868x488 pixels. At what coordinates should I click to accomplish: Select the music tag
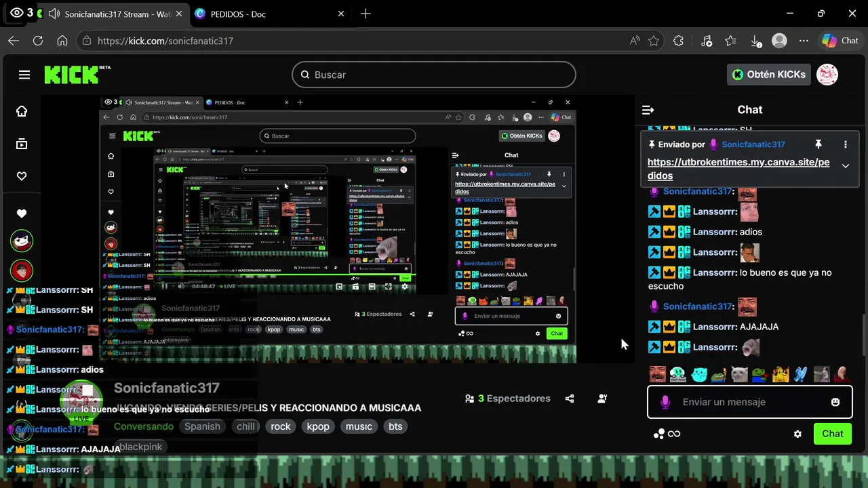click(359, 426)
